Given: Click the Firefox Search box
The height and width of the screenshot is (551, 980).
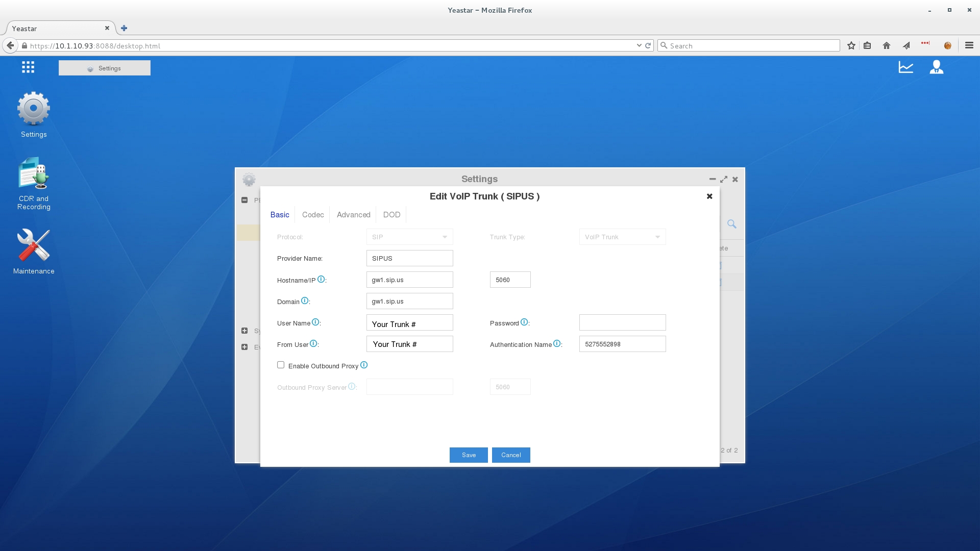Looking at the screenshot, I should coord(748,45).
